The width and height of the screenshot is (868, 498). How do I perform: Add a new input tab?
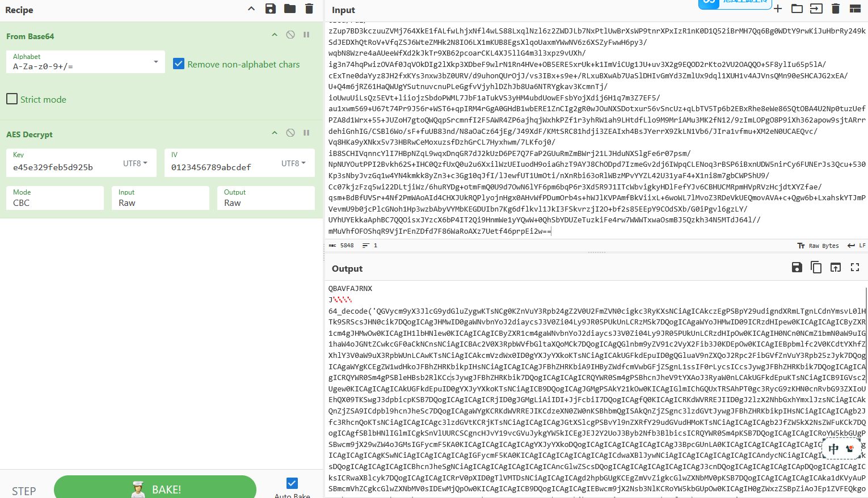[x=778, y=9]
